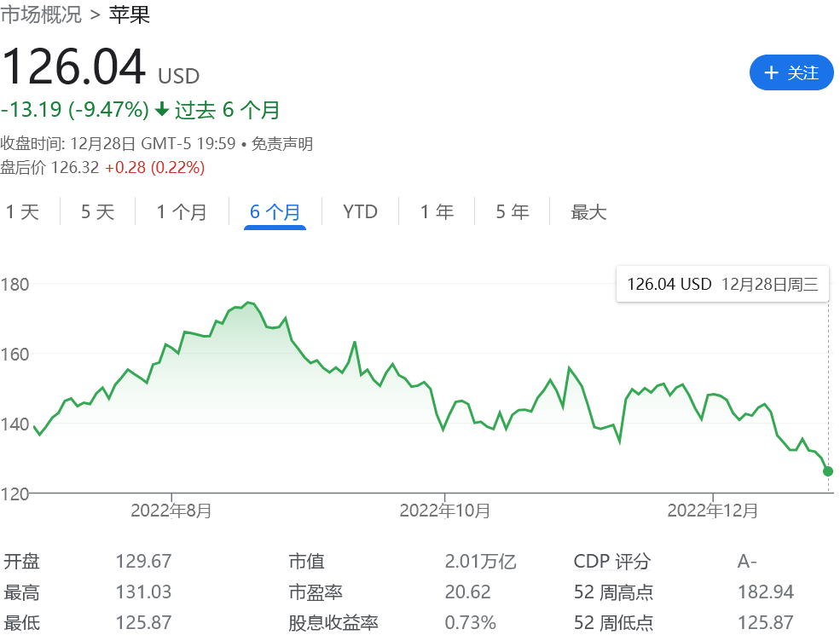The image size is (840, 635).
Task: Click the 关注 follow button
Action: (x=791, y=72)
